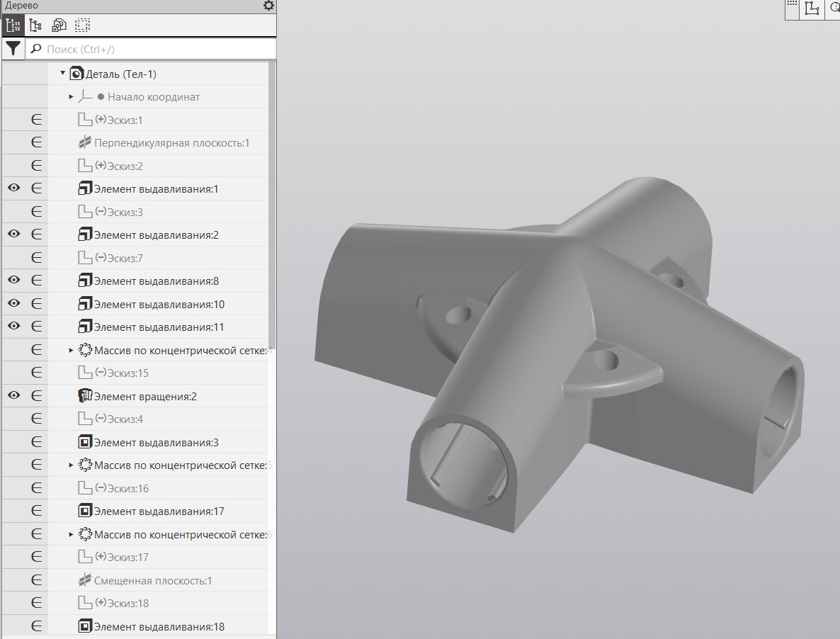Click cut-extrude icon of Элемент выдавливания:17

[x=85, y=511]
